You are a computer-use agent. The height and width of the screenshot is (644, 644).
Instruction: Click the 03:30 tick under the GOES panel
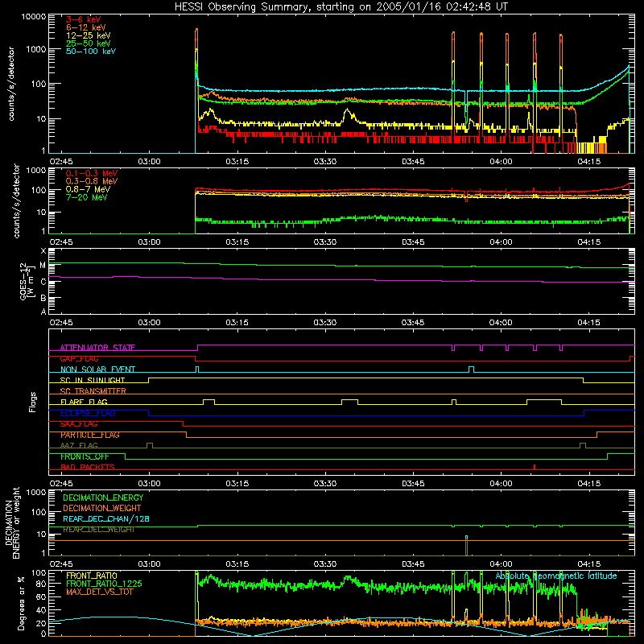325,323
